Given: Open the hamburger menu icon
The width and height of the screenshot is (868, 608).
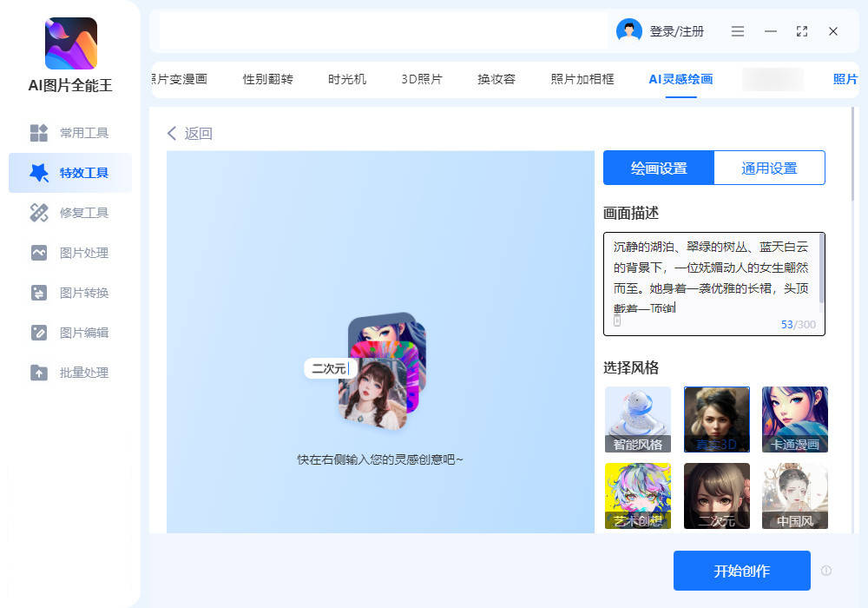Looking at the screenshot, I should click(738, 31).
